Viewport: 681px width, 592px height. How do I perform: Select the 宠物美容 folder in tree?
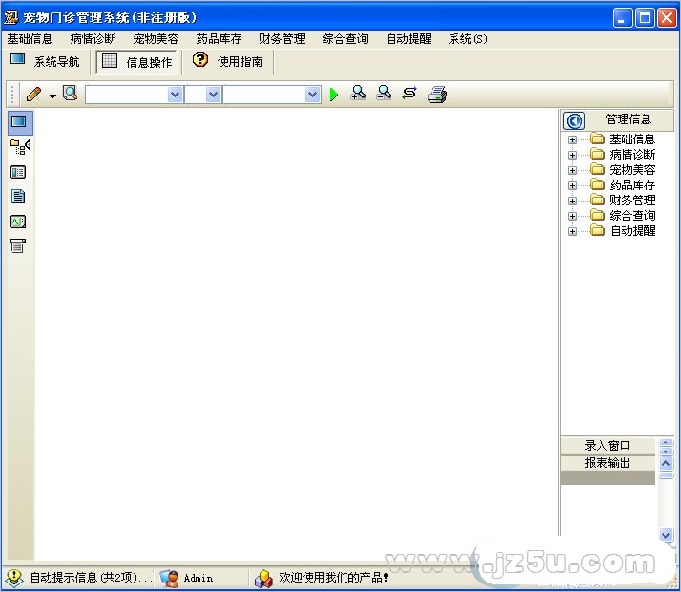click(623, 169)
